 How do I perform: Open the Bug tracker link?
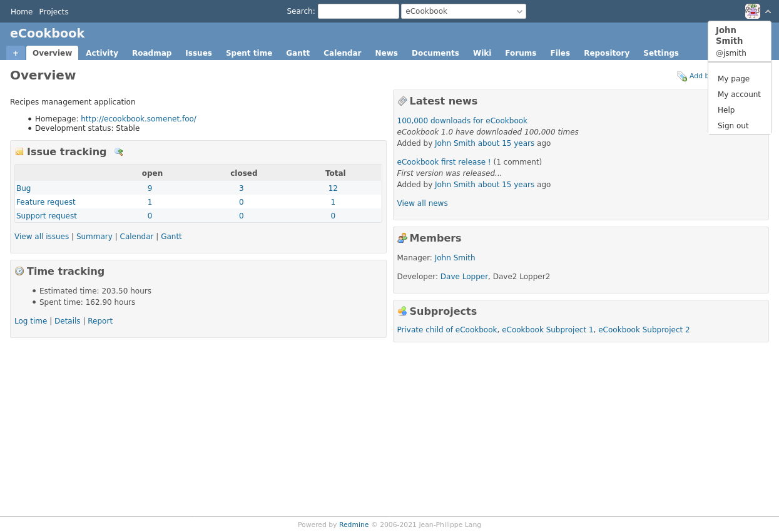coord(23,188)
